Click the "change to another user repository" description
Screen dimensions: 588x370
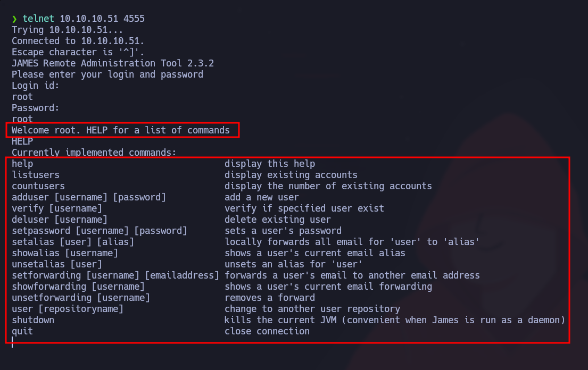(312, 309)
